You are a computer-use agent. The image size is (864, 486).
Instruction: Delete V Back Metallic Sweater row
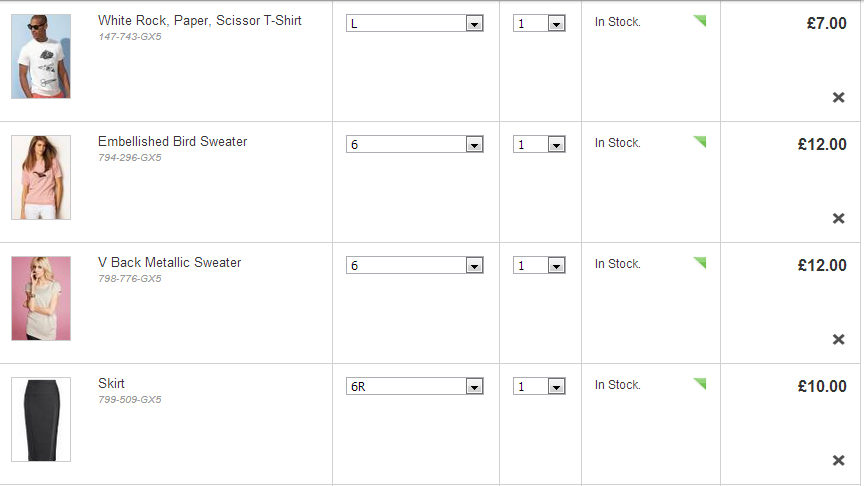838,339
